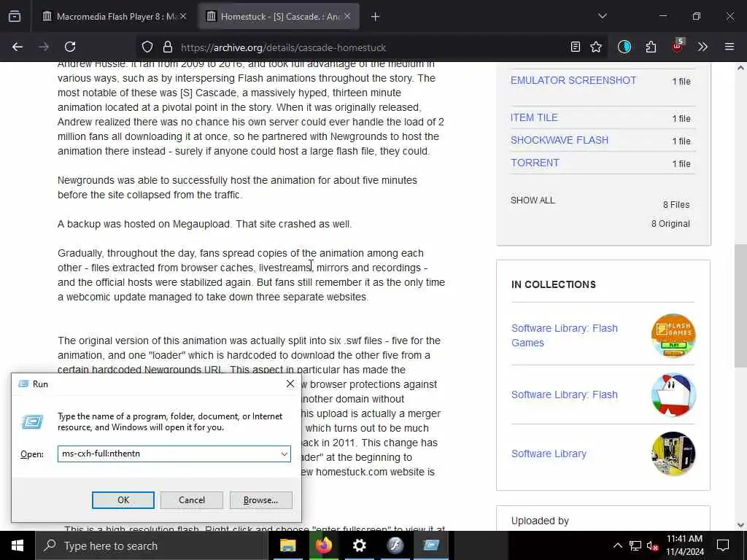This screenshot has width=747, height=560.
Task: Open File Explorer from taskbar
Action: 287,545
